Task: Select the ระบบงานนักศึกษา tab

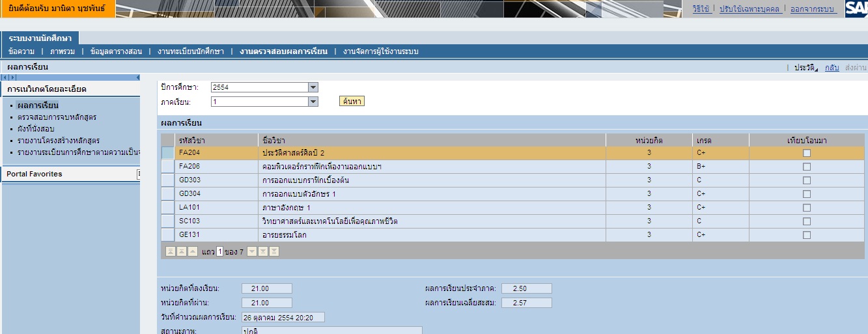Action: (x=40, y=38)
